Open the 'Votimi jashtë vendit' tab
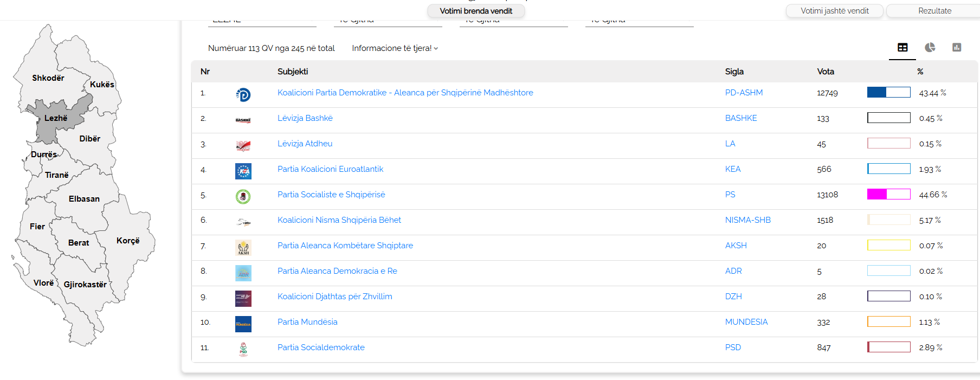Viewport: 980px width, 380px height. pos(834,11)
